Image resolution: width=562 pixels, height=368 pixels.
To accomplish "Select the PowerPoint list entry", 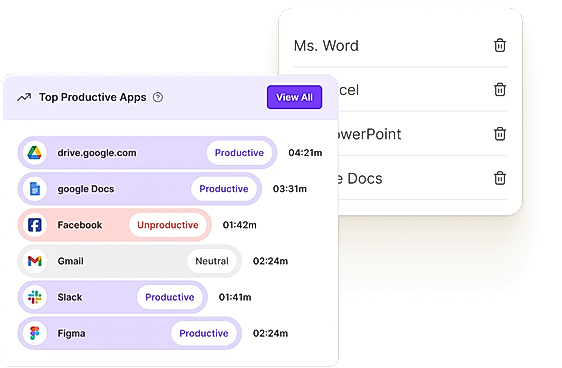I will pyautogui.click(x=369, y=134).
